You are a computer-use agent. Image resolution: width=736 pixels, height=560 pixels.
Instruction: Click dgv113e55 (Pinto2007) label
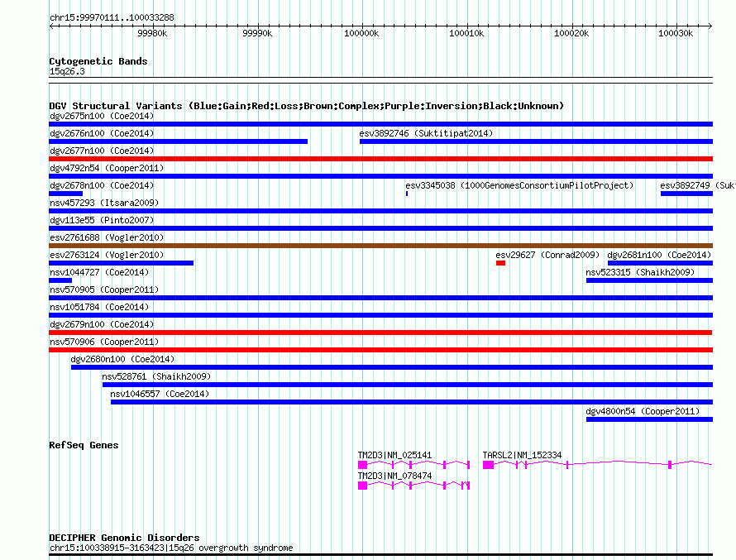click(x=102, y=220)
